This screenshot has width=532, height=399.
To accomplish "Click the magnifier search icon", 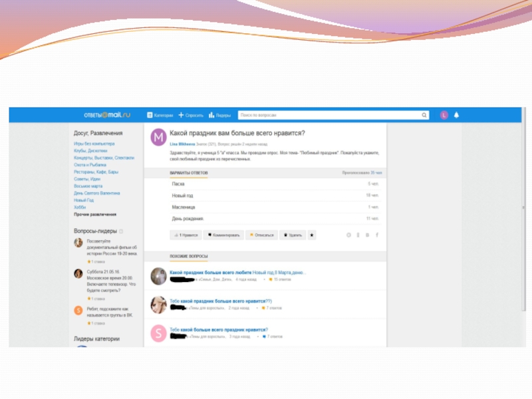I will [424, 115].
